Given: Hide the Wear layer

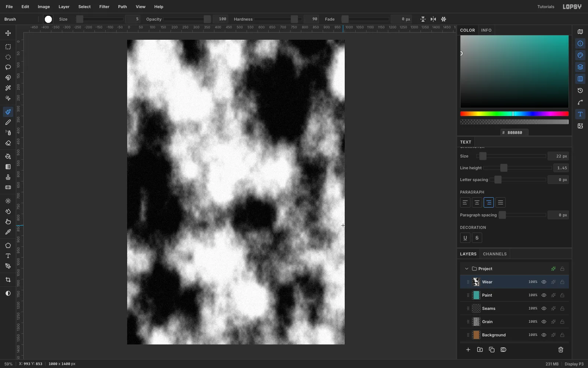Looking at the screenshot, I should [544, 282].
